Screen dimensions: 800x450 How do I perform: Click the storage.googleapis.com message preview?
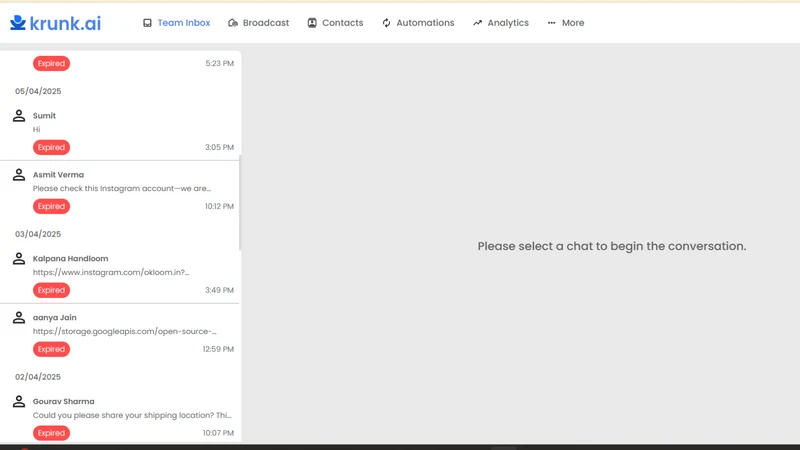(124, 332)
